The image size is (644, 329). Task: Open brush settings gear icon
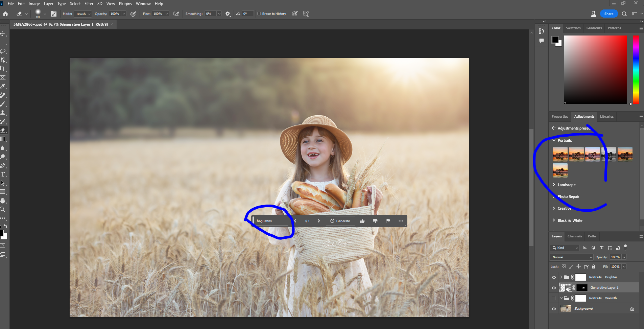click(x=228, y=14)
